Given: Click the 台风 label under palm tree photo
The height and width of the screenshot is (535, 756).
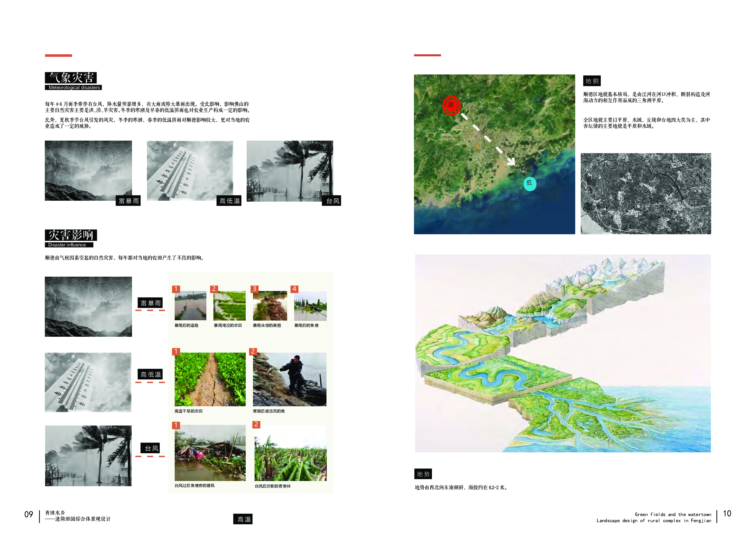Looking at the screenshot, I should pos(332,201).
